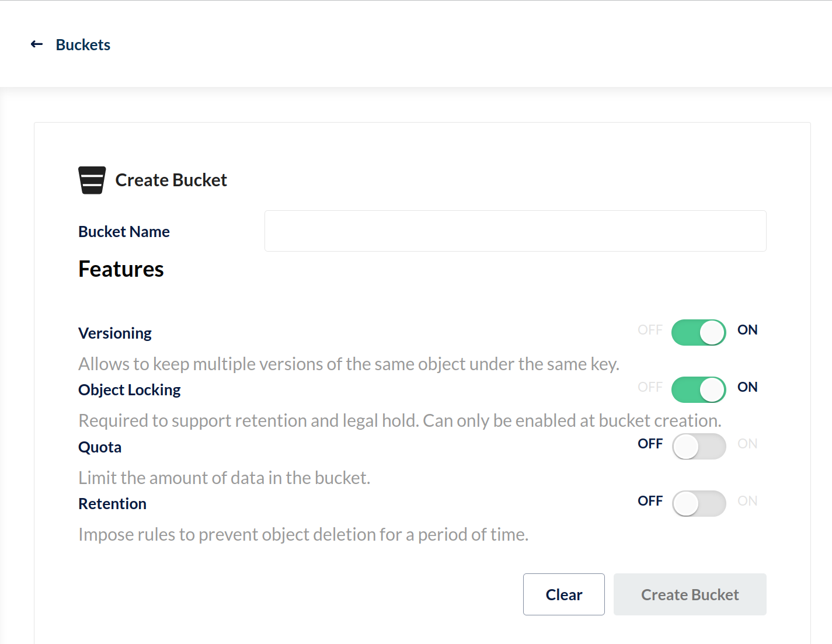Click the OFF label next to Versioning
Screen dimensions: 832x644
[x=650, y=330]
